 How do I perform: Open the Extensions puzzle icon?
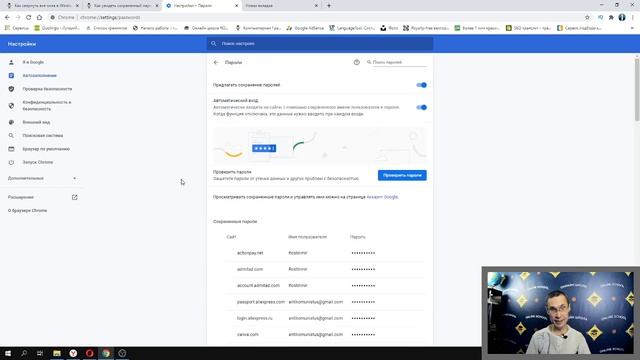[x=611, y=18]
